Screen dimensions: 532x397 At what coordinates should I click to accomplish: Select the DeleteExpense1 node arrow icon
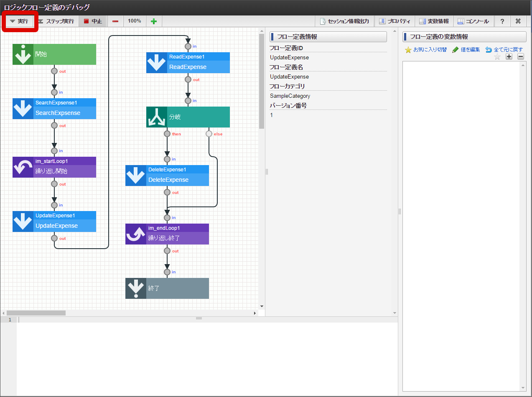pyautogui.click(x=136, y=176)
